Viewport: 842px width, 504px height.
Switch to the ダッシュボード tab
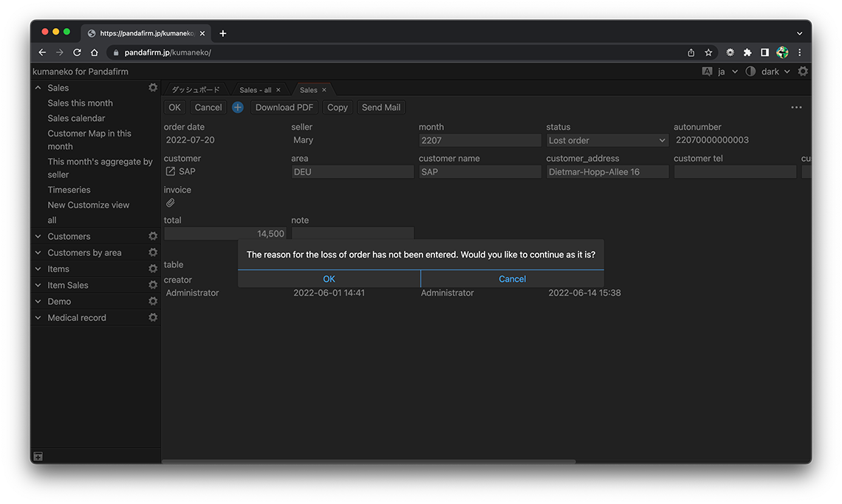point(196,90)
